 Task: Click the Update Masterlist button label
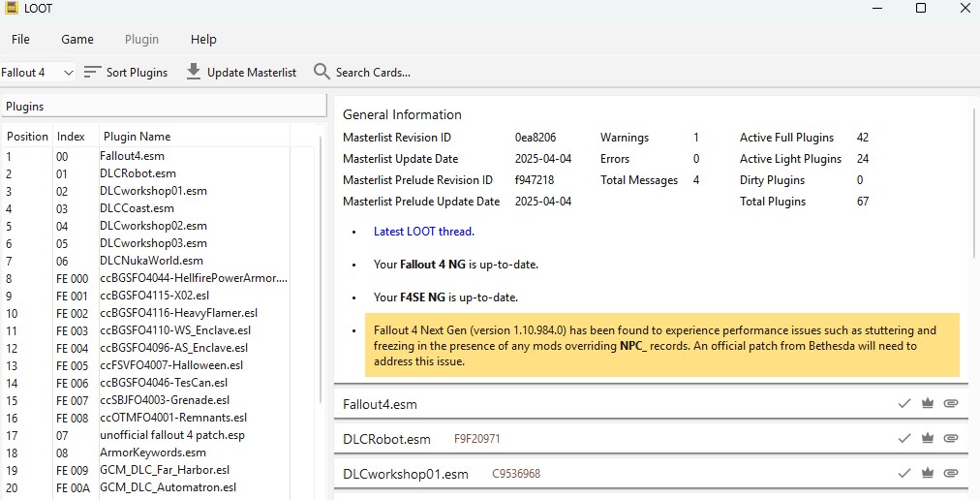(252, 72)
